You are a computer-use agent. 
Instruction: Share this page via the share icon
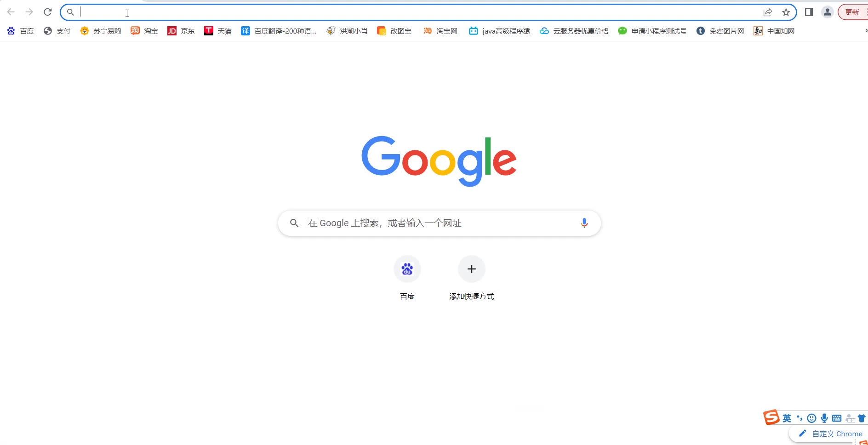pos(768,12)
